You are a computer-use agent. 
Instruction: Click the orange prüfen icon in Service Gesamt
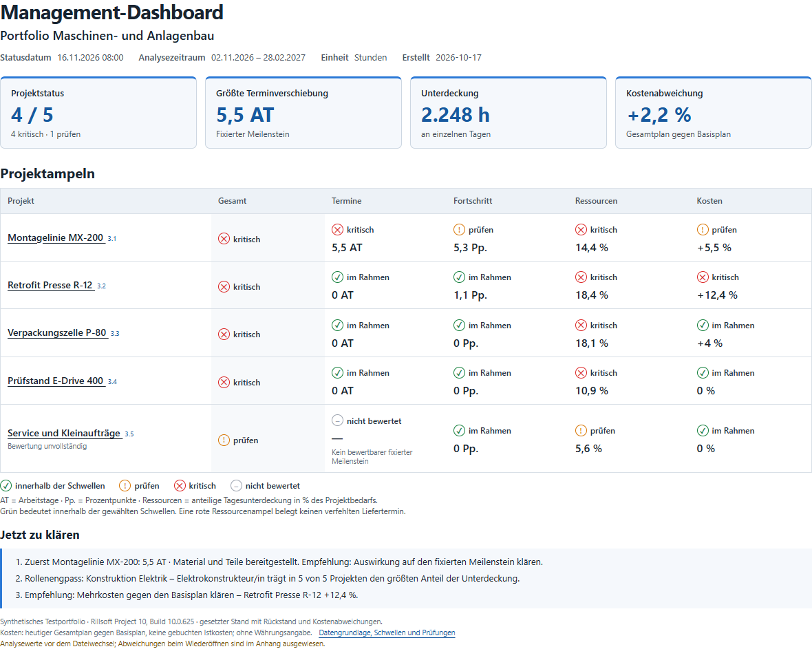point(224,440)
